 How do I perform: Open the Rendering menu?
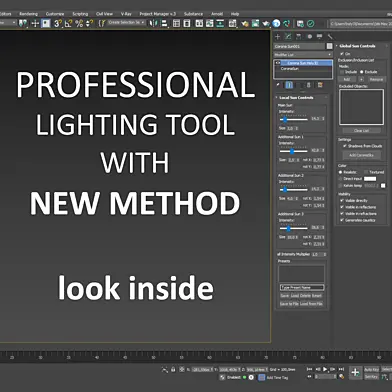click(x=28, y=14)
